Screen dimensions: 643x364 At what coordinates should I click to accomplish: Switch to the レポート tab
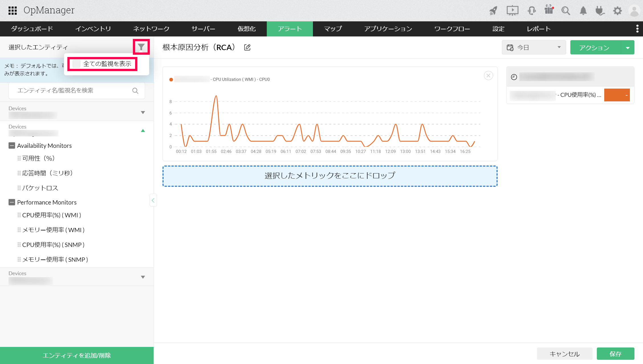(x=538, y=29)
